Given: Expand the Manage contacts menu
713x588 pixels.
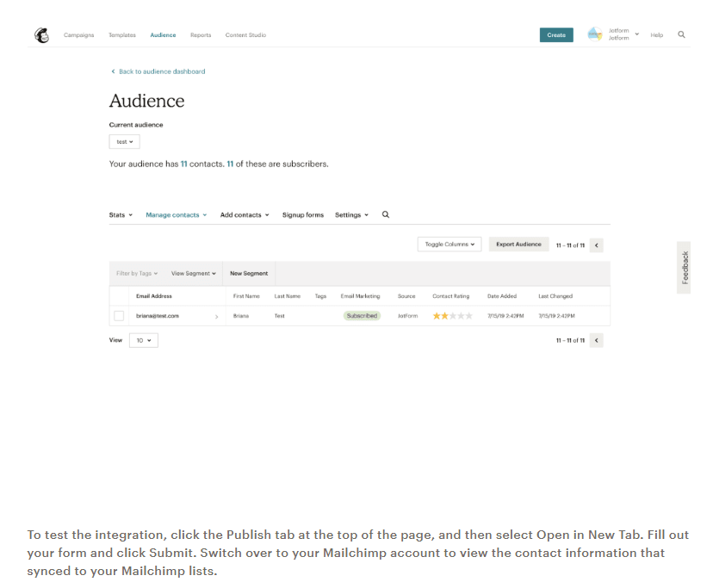Looking at the screenshot, I should (176, 215).
